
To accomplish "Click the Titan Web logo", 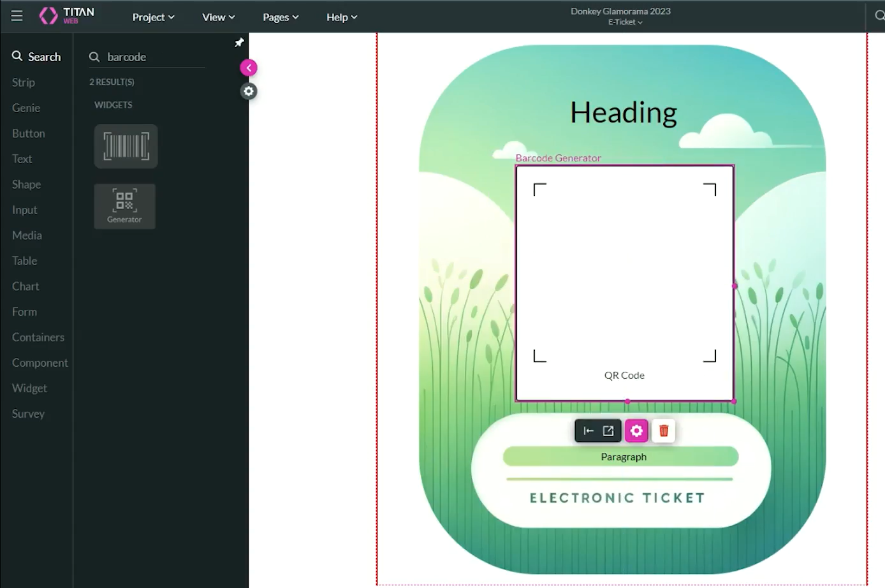I will point(66,16).
